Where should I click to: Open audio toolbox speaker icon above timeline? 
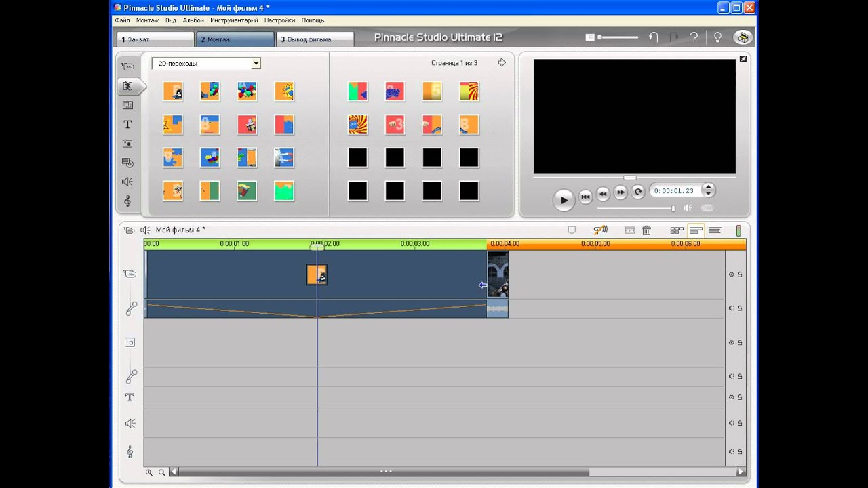coord(144,230)
